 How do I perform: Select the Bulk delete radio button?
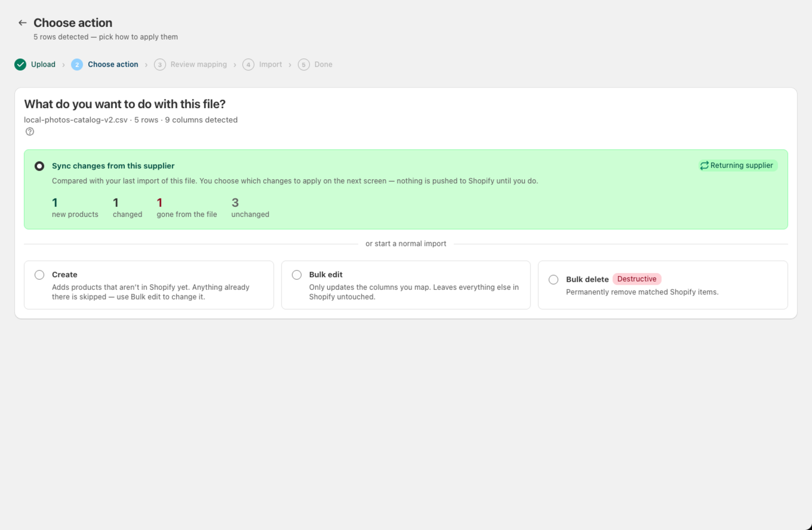[554, 280]
